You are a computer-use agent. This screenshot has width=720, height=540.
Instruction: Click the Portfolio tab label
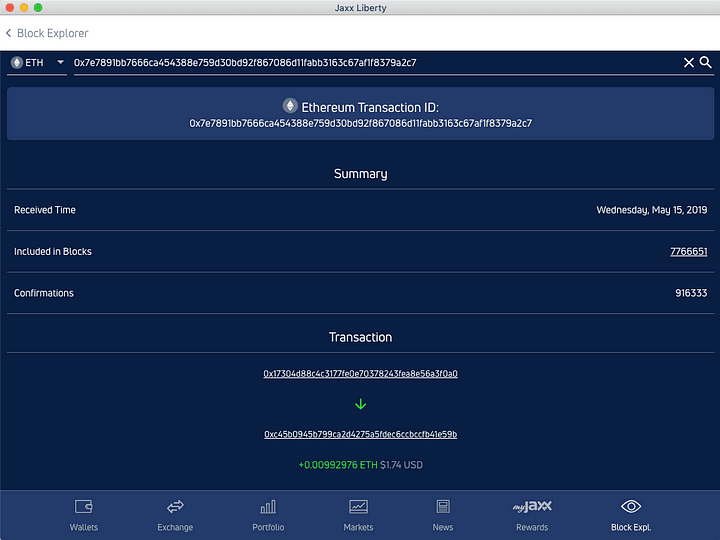click(268, 527)
